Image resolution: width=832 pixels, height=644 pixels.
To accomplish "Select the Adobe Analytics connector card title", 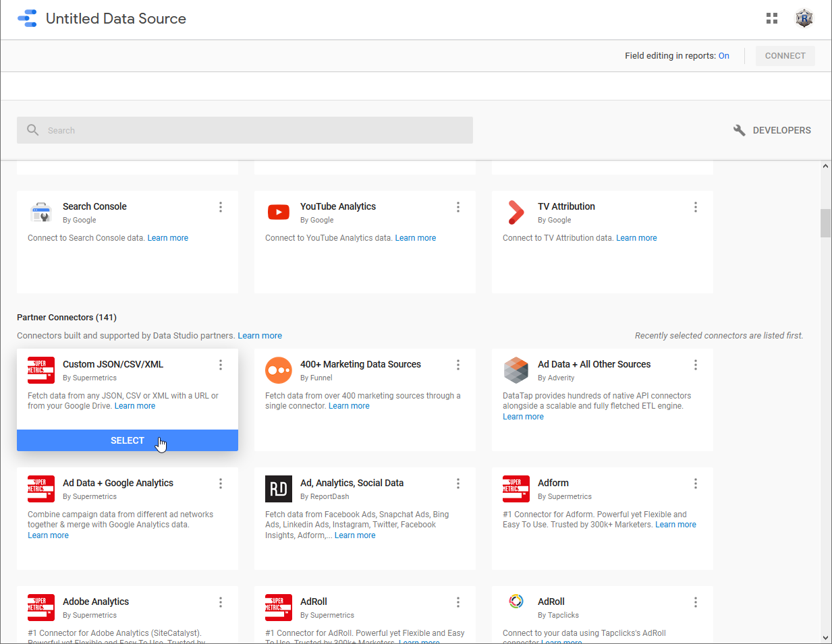I will point(96,602).
